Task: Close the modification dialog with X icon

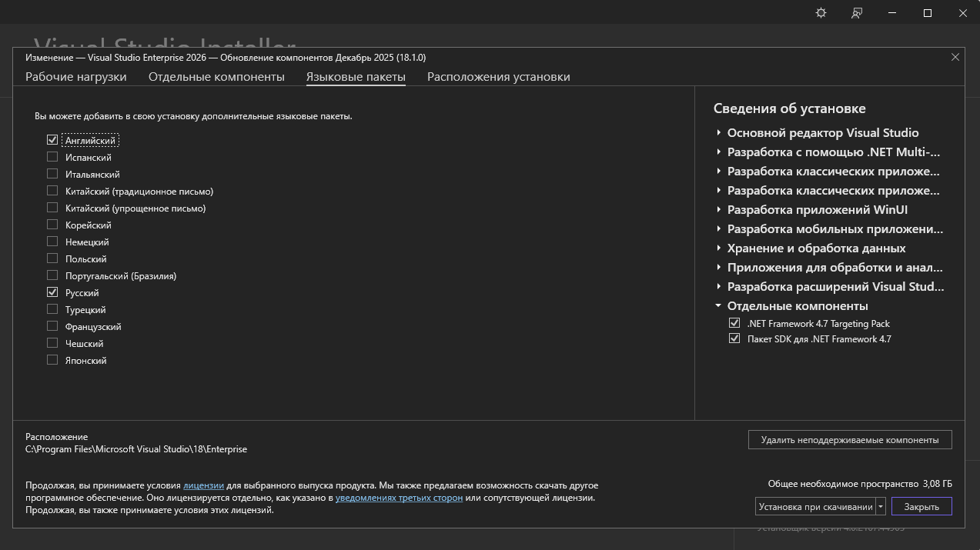Action: point(955,57)
